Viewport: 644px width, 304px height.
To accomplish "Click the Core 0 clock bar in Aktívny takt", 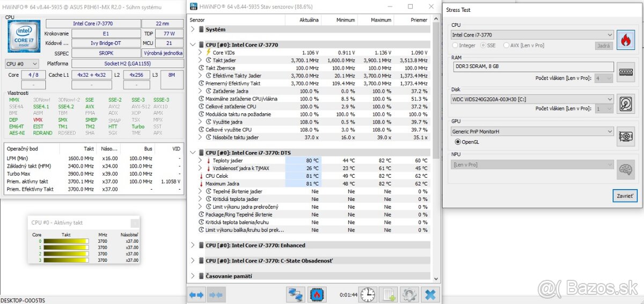I will (65, 241).
